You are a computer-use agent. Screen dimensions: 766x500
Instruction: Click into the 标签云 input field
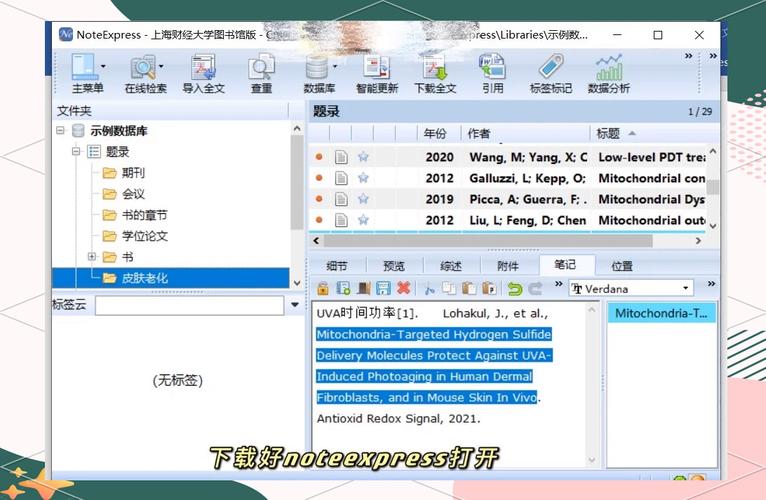point(190,305)
